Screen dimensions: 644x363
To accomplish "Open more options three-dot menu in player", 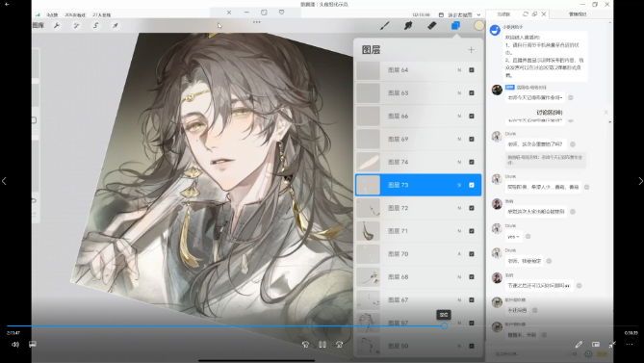I will tap(630, 345).
